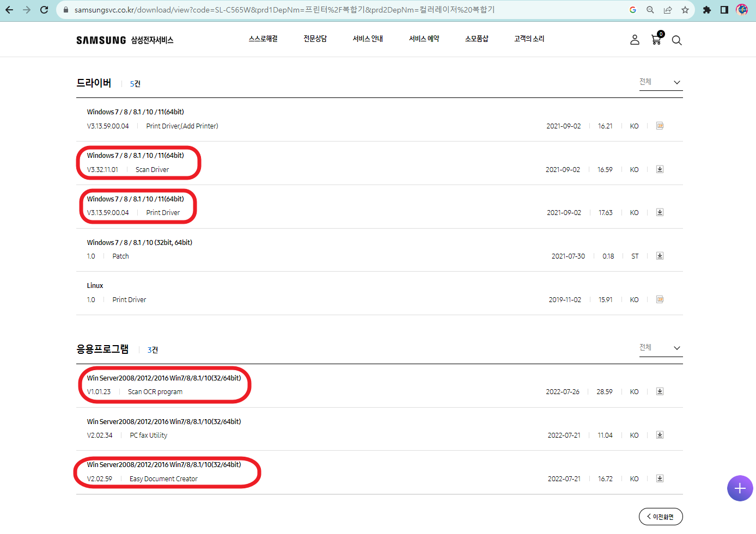756x534 pixels.
Task: Download the PC fax Utility
Action: tap(660, 435)
